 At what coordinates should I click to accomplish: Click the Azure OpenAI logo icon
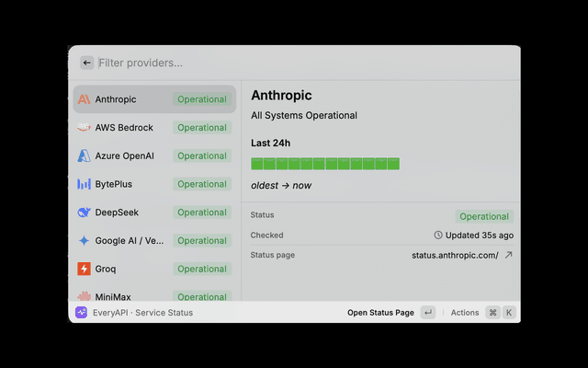(x=84, y=155)
